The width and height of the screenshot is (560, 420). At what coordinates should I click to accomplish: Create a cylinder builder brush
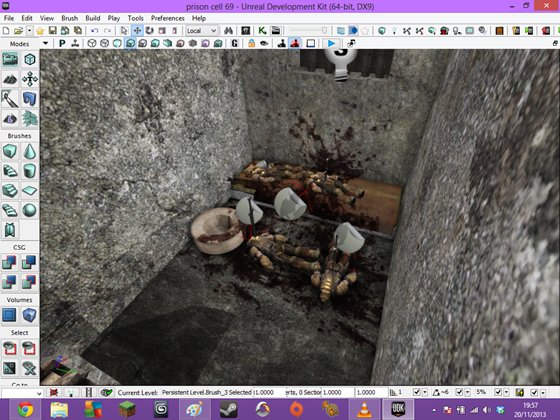[x=30, y=171]
